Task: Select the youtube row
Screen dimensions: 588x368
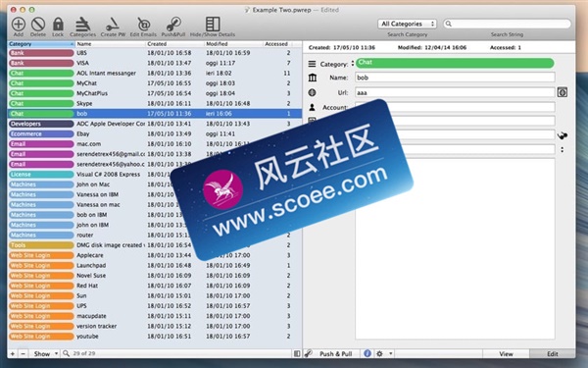Action: 155,337
